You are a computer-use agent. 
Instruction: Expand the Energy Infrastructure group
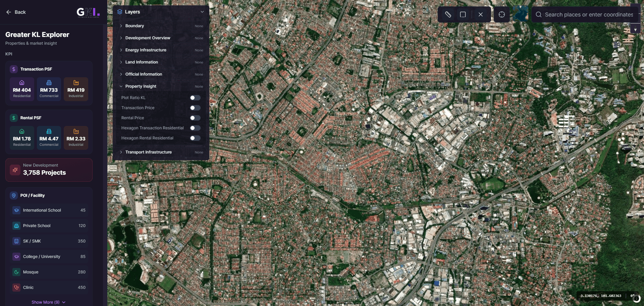(161, 50)
